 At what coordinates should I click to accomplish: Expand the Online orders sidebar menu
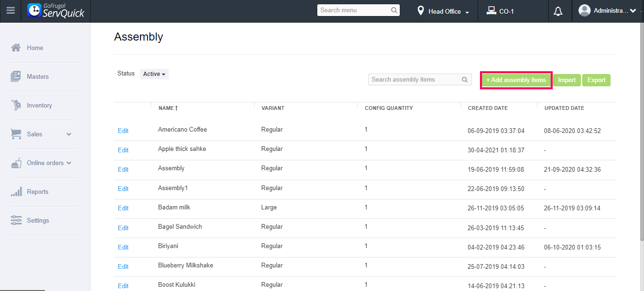coord(69,163)
